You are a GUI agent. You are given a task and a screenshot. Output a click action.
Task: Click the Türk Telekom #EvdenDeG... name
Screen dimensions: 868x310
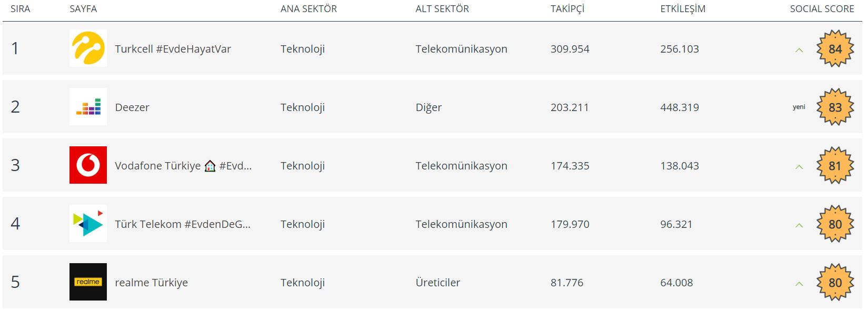[183, 224]
